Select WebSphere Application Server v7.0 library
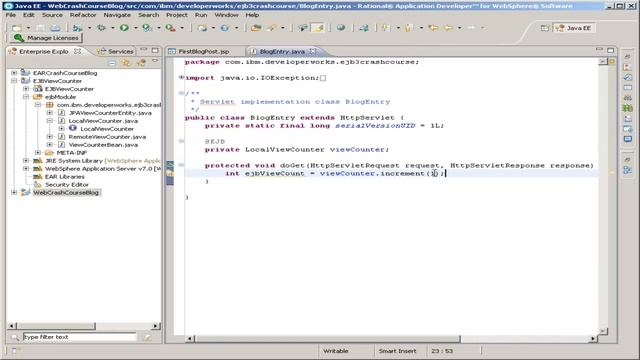640x360 pixels. pos(103,169)
